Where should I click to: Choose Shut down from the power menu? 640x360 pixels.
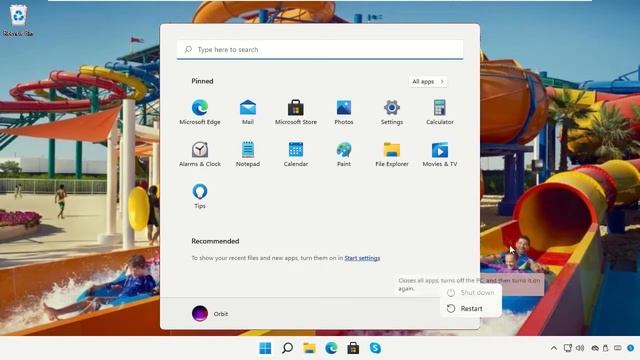click(471, 293)
